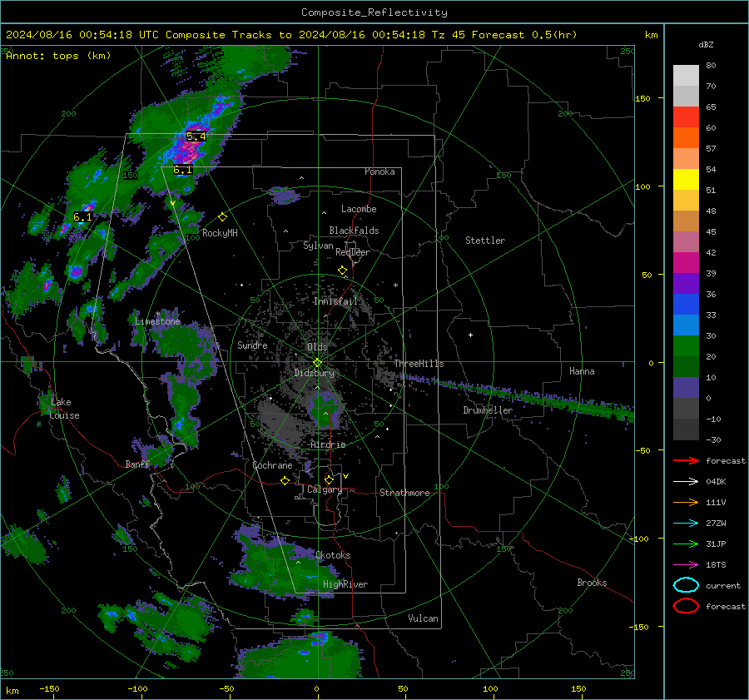Click the RedDeer city label
The height and width of the screenshot is (700, 749).
pos(353,252)
